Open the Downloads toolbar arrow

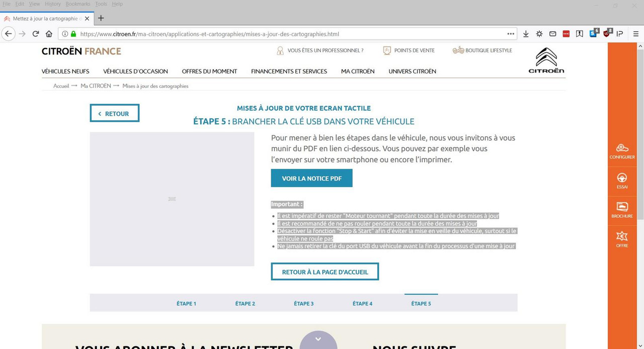(526, 34)
